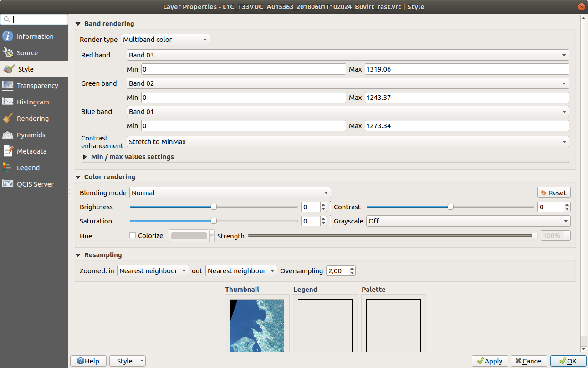Click the Brightness slider handle

click(214, 207)
